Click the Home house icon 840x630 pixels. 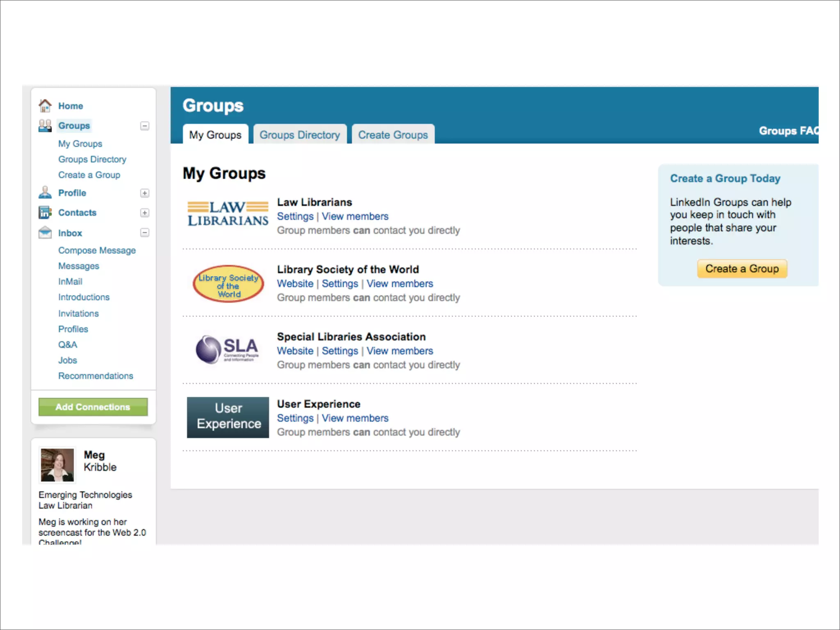pyautogui.click(x=45, y=106)
